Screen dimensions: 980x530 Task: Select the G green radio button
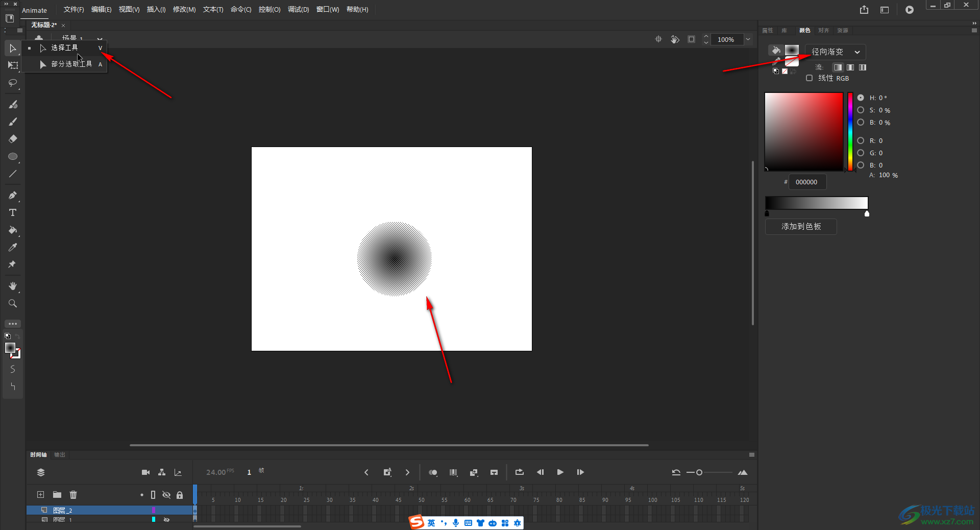[861, 153]
